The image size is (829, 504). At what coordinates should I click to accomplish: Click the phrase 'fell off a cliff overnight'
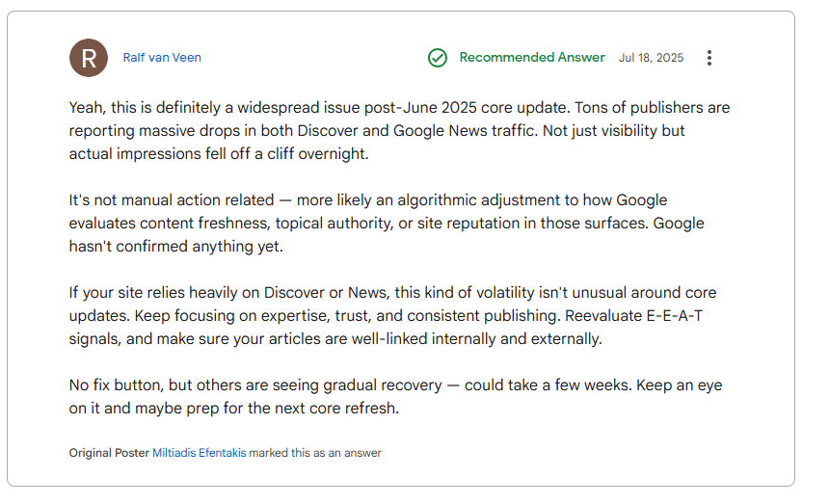pos(286,154)
